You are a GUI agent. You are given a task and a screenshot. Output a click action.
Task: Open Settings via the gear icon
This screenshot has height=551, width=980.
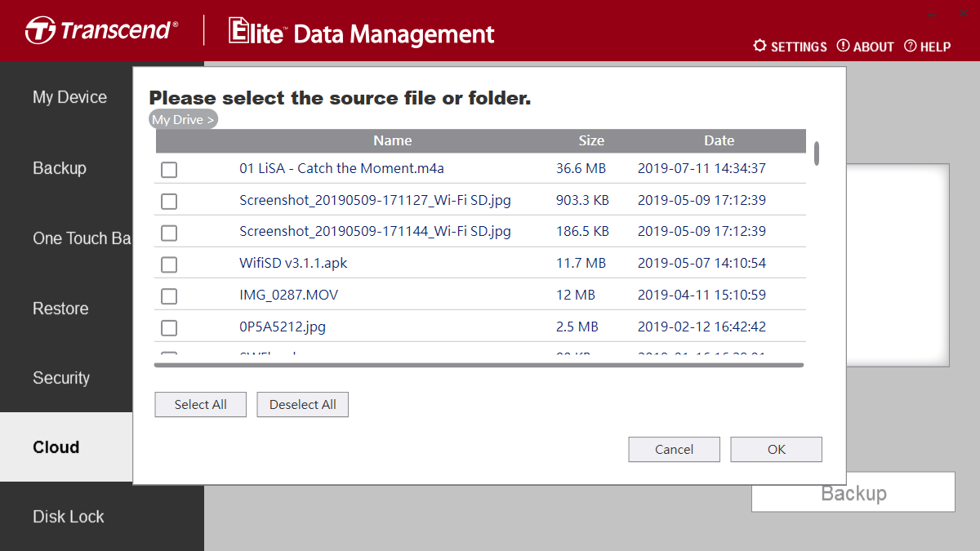759,46
